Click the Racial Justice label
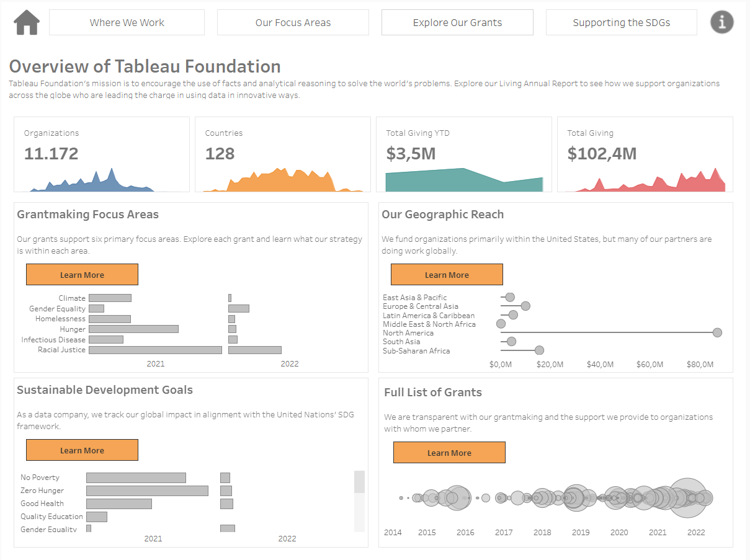This screenshot has height=560, width=750. (62, 350)
